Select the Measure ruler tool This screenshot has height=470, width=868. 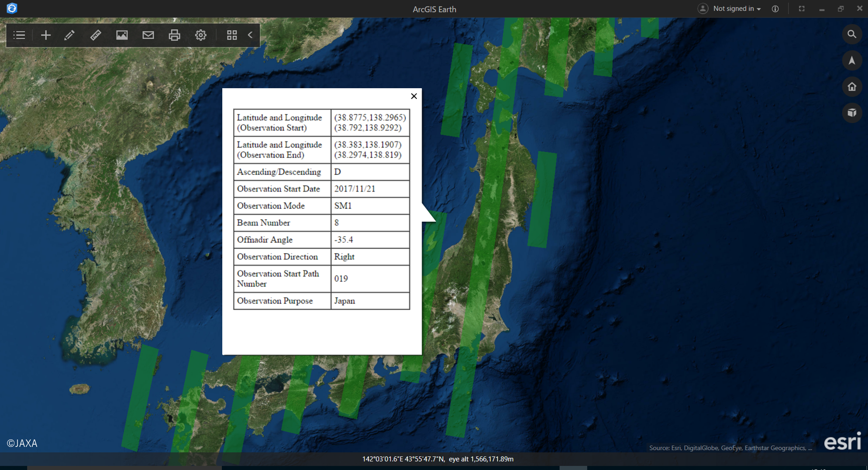(x=96, y=35)
